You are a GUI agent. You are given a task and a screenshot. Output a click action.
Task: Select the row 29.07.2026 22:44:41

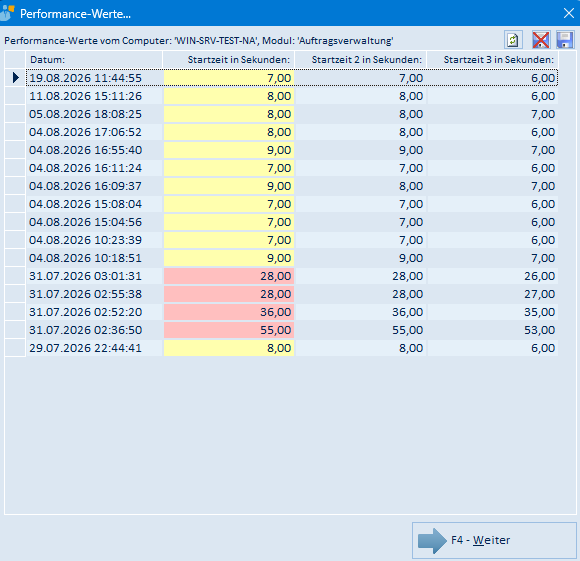click(x=292, y=348)
